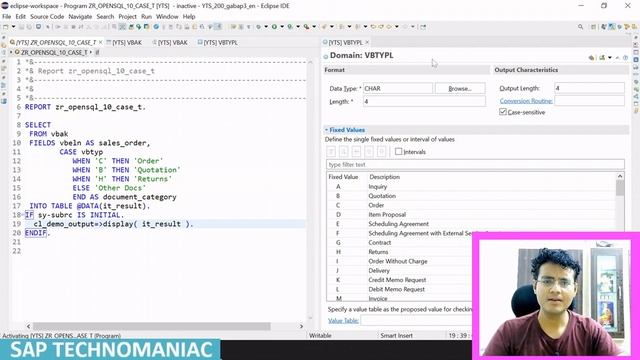The height and width of the screenshot is (360, 640).
Task: Open the External Tools dropdown arrow
Action: tap(314, 27)
